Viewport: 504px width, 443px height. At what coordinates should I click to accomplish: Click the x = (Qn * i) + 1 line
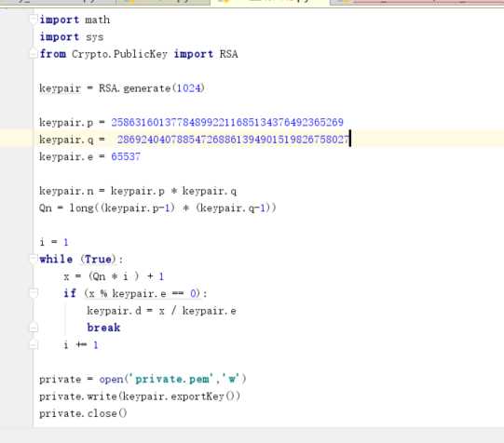pos(114,276)
